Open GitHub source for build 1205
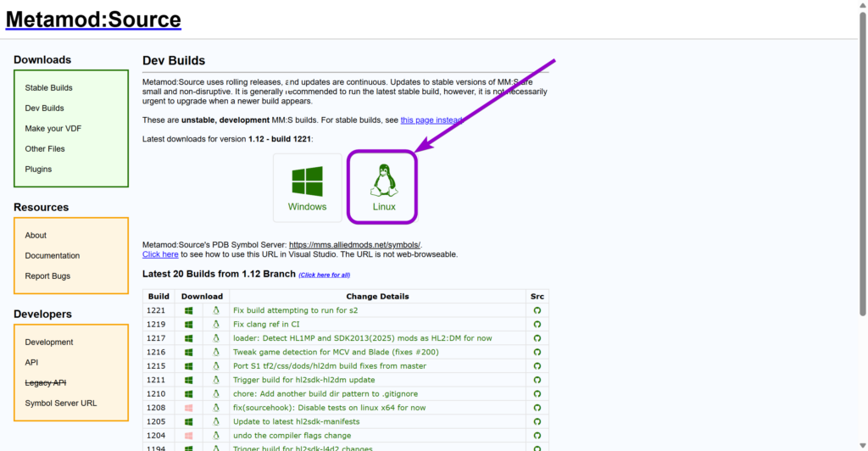The width and height of the screenshot is (868, 451). pyautogui.click(x=537, y=421)
